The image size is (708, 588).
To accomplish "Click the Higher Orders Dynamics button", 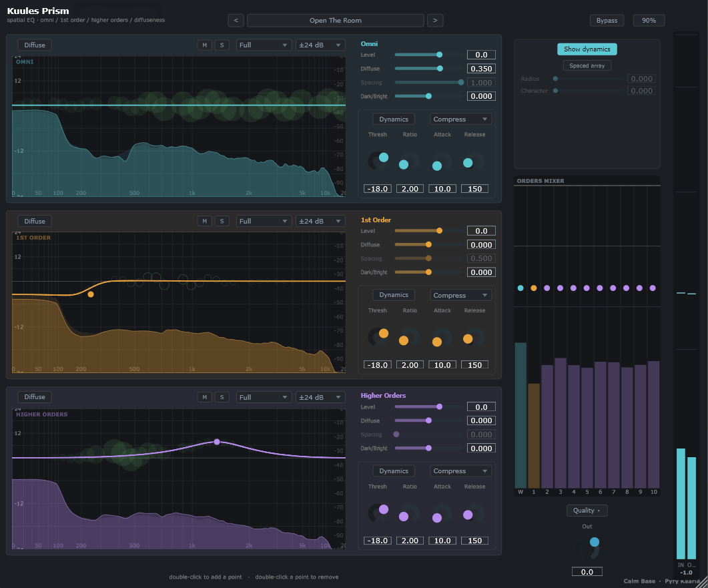I will pos(394,471).
